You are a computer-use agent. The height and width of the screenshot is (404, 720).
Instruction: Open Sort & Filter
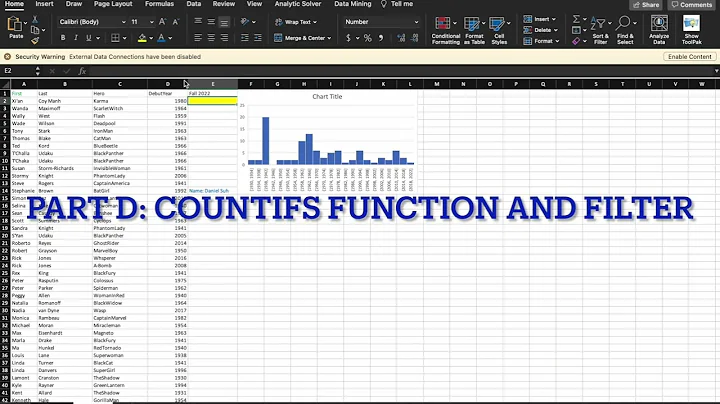point(600,30)
